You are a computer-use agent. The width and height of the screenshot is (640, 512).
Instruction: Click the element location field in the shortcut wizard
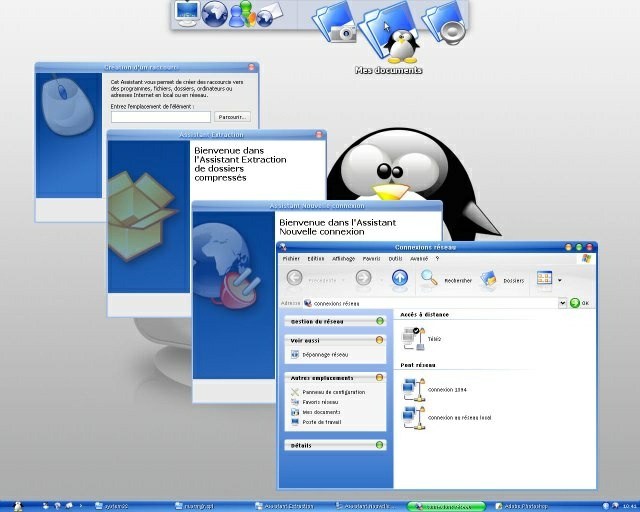[x=161, y=117]
